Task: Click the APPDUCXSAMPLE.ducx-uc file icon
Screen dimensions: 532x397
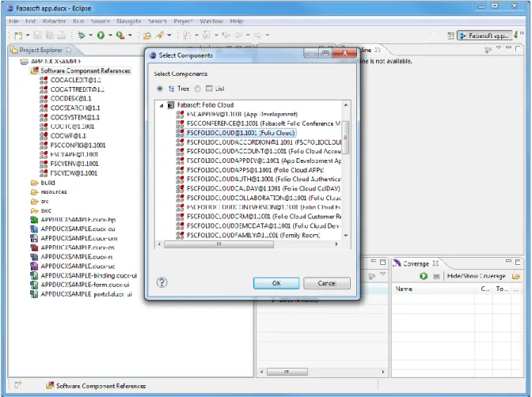Action: tap(34, 267)
